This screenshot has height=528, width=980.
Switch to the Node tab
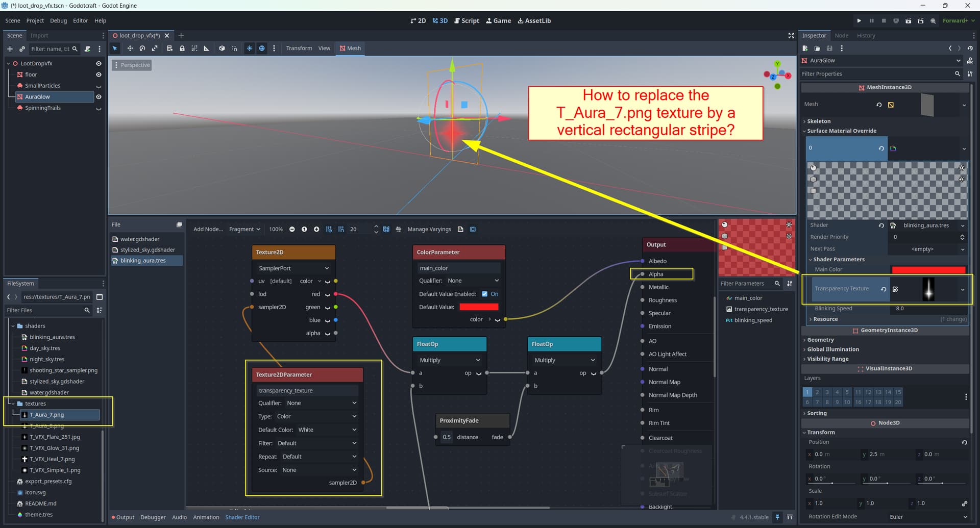(841, 36)
